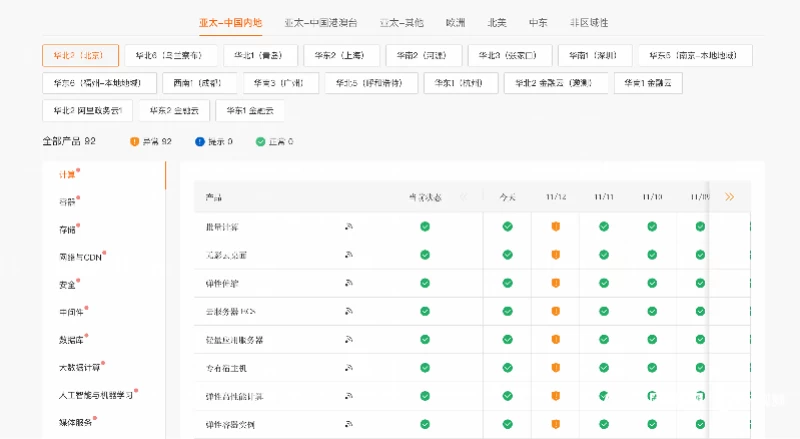Select the 中东 region tab

[538, 22]
